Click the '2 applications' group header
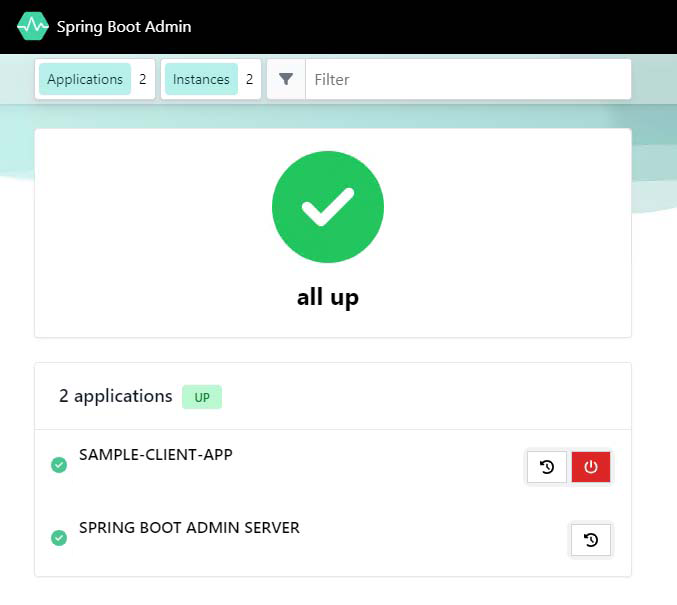 116,396
